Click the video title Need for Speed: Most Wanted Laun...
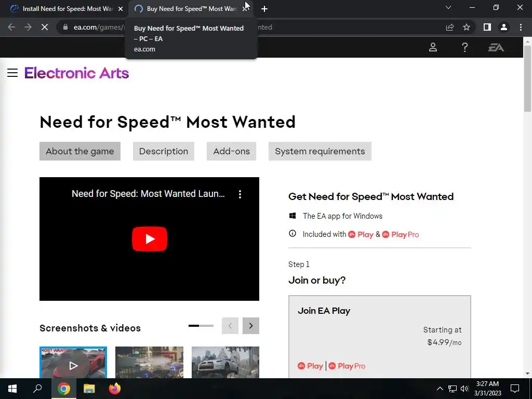532x399 pixels. (x=148, y=194)
